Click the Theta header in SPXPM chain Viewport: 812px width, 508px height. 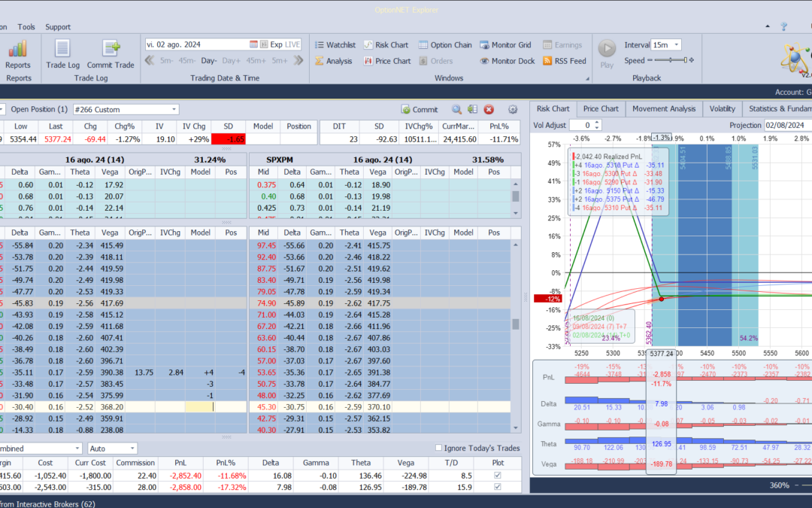tap(349, 172)
